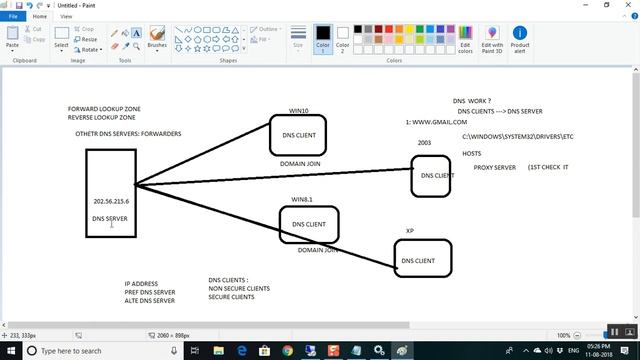640x360 pixels.
Task: Open Microsoft Edge from the taskbar
Action: tap(242, 351)
